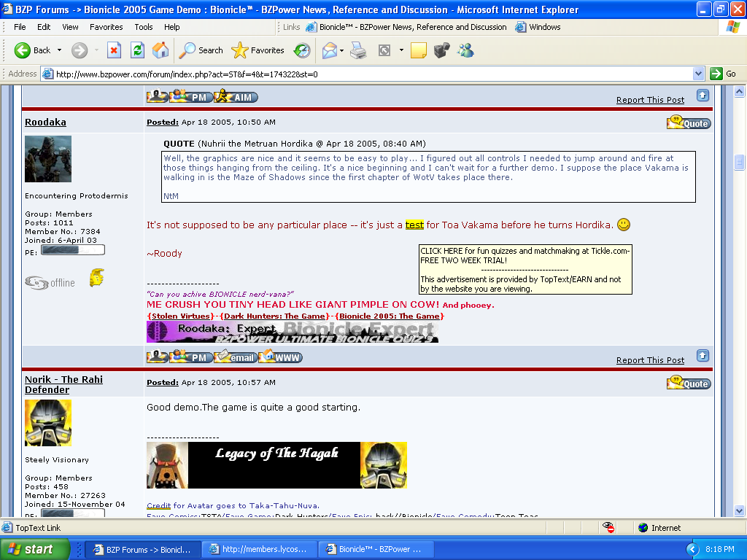Open the Help menu
This screenshot has height=560, width=747.
click(x=172, y=27)
